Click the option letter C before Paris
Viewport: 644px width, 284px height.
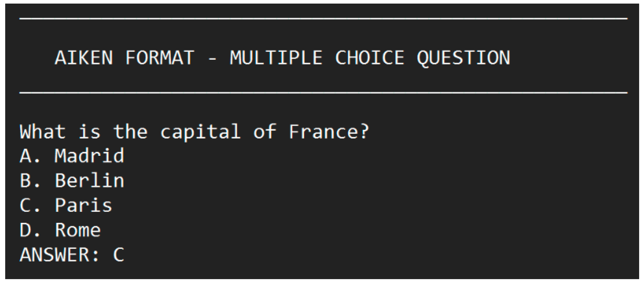click(26, 205)
